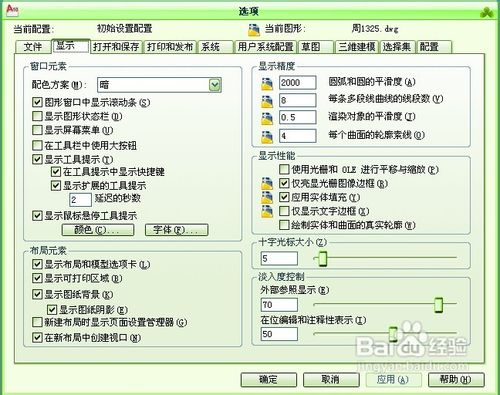Click the drawing icon next to 渲染对象的平滑度 field

tap(267, 118)
